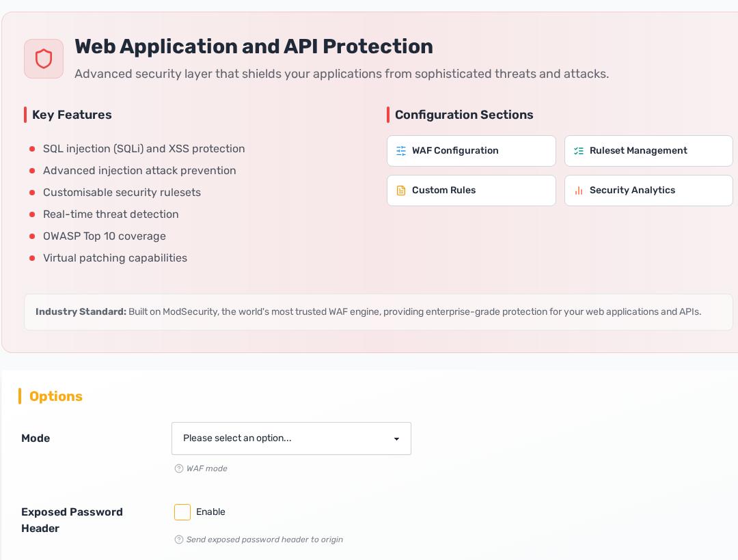Click 'Advanced injection attack prevention' item
738x560 pixels.
tap(139, 171)
